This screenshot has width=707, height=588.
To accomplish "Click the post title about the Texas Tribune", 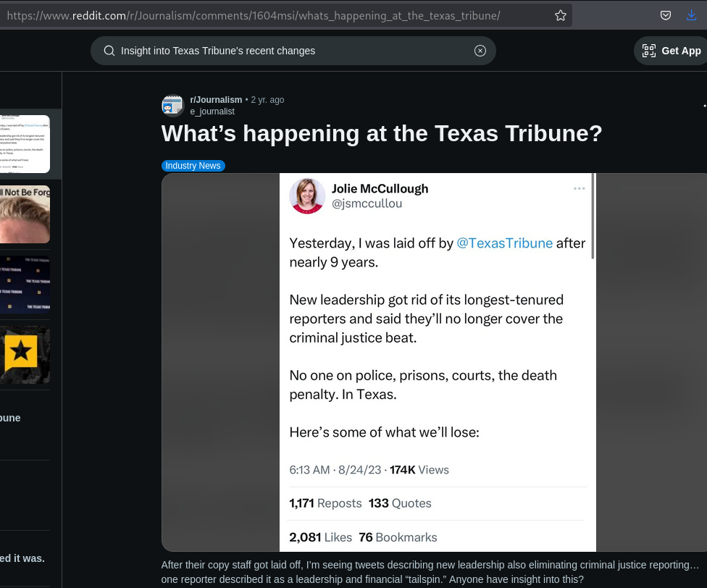I will click(382, 133).
